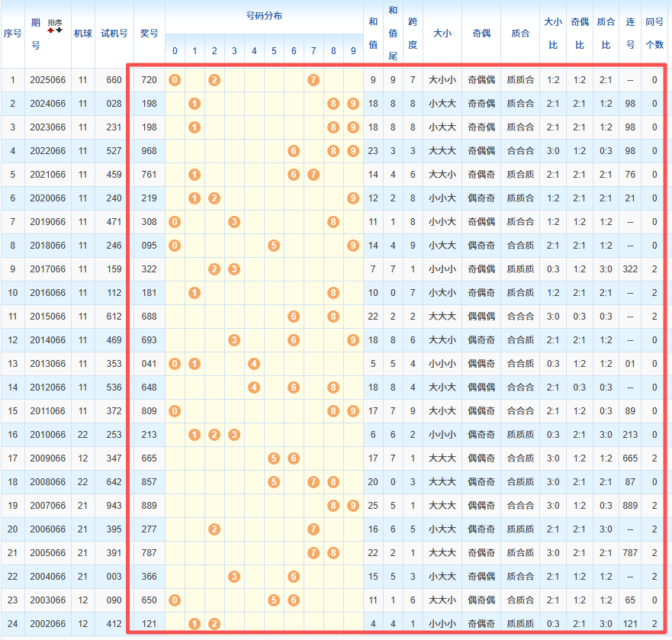Click the 号码分布 column group header
The height and width of the screenshot is (640, 672).
click(264, 16)
